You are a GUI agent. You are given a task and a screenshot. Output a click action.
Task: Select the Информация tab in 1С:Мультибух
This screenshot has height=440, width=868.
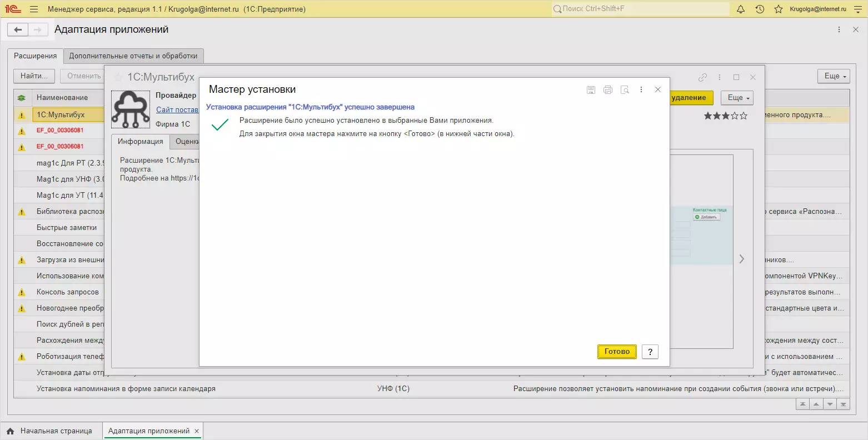[x=140, y=142]
